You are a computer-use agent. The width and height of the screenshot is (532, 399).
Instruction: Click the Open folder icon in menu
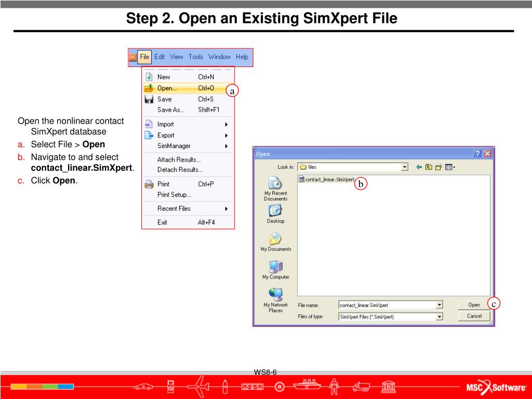pyautogui.click(x=149, y=88)
